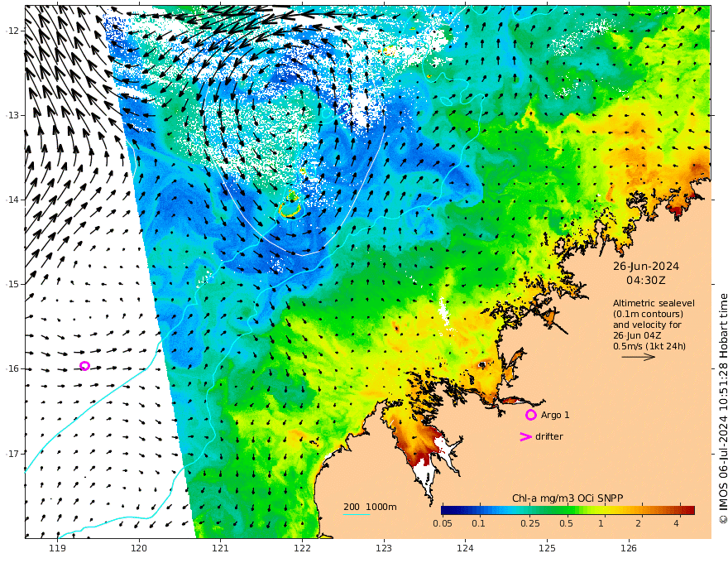The width and height of the screenshot is (728, 563).
Task: Click the latitude axis label '-15'
Action: [13, 284]
